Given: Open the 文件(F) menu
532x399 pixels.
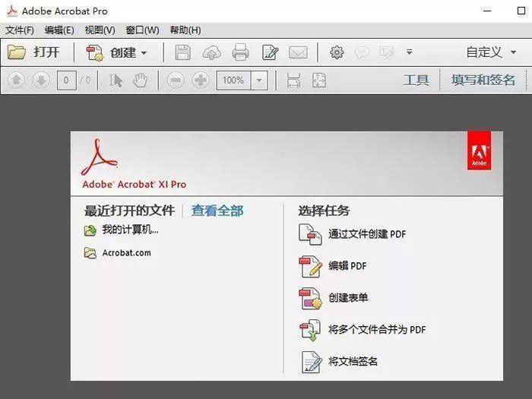Looking at the screenshot, I should pos(19,30).
